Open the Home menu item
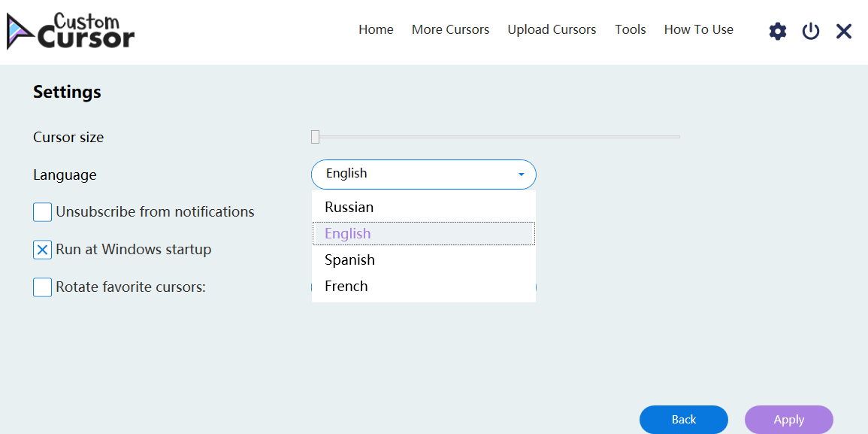 (376, 29)
